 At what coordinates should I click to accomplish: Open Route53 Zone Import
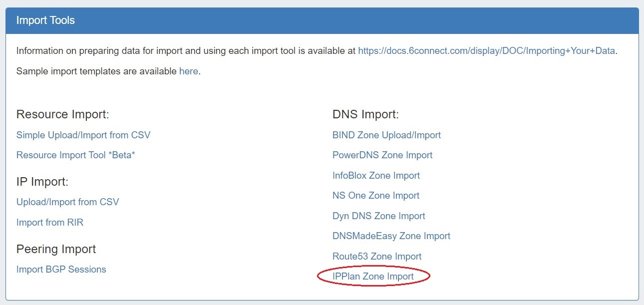click(377, 256)
